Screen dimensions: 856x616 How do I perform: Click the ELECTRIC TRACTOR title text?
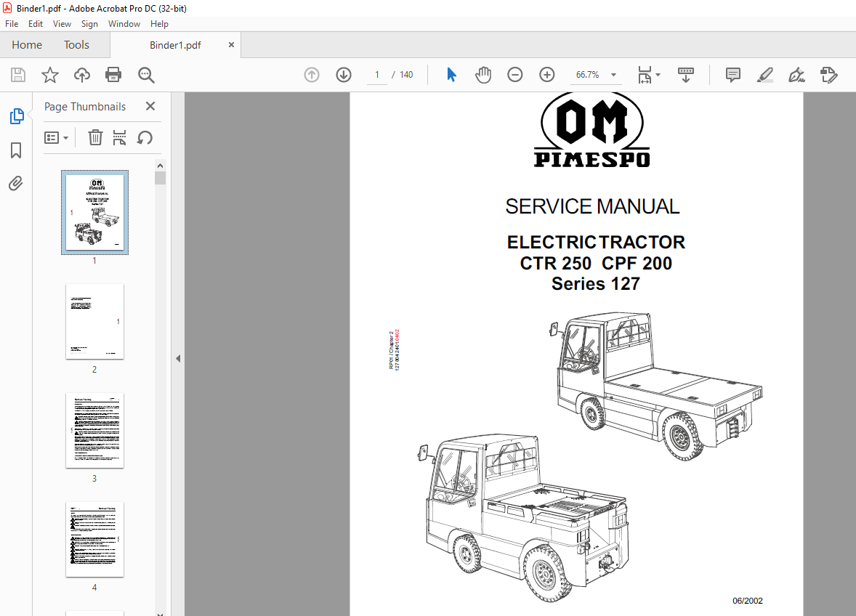tap(596, 242)
